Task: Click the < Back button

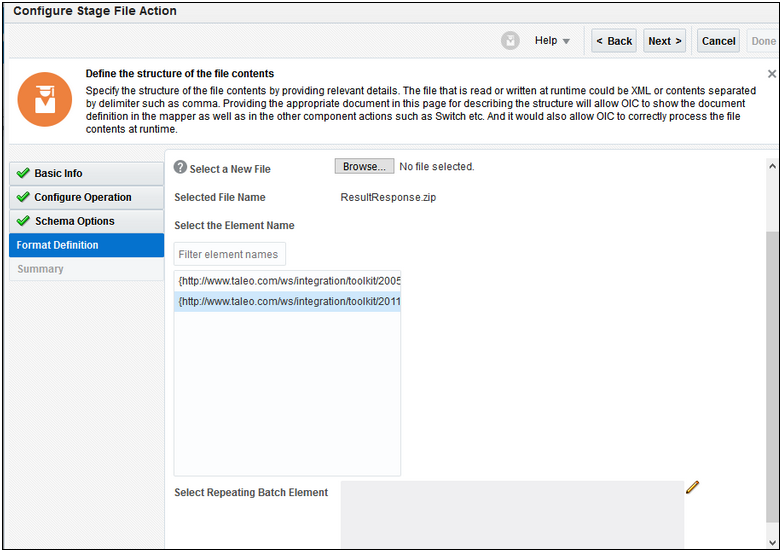Action: point(614,41)
